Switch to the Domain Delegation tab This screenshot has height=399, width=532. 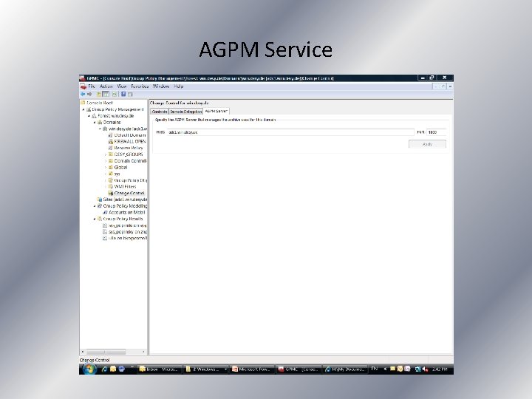tap(186, 112)
